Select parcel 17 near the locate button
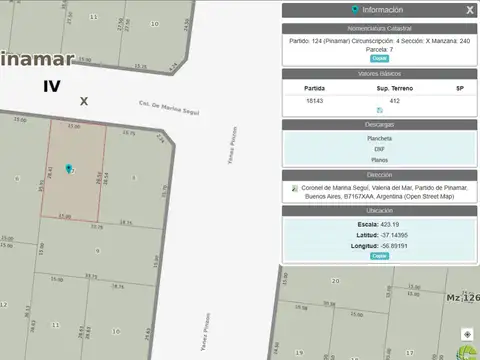This screenshot has width=480, height=360. [410, 353]
